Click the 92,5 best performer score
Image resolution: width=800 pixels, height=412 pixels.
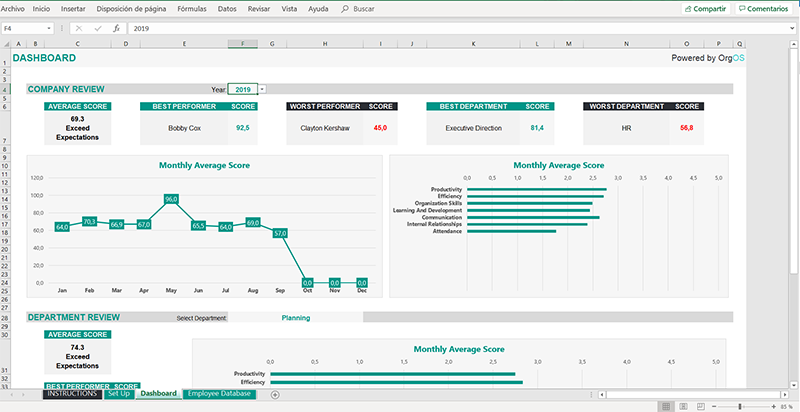242,128
